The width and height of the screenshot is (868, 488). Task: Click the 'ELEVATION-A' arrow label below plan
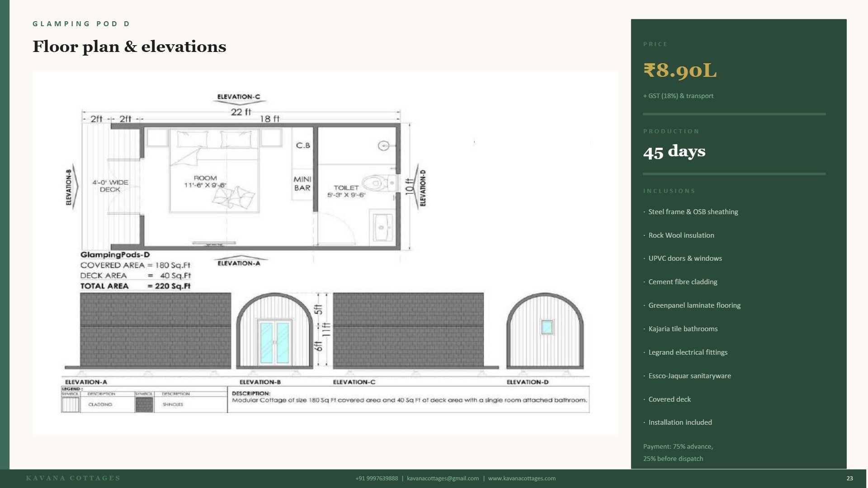point(239,263)
